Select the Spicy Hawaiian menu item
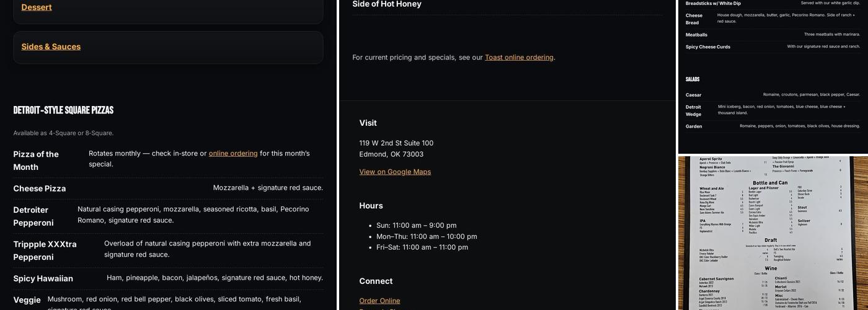 tap(43, 278)
